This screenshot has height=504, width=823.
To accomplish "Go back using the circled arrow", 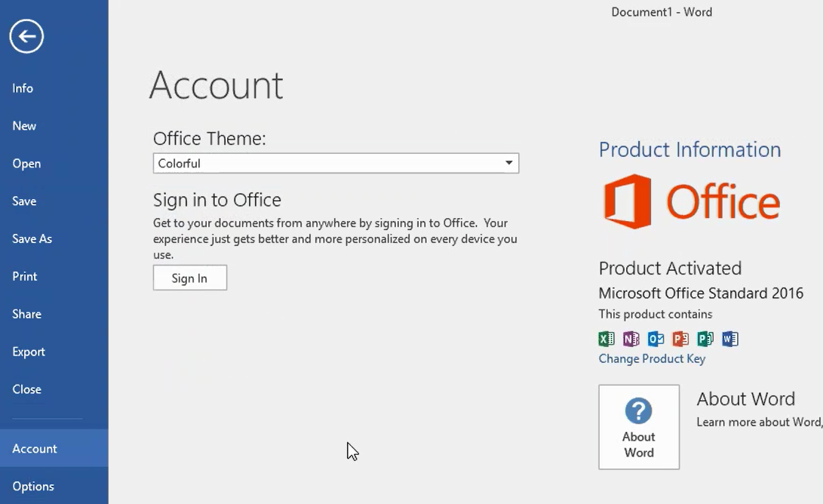I will [x=26, y=36].
